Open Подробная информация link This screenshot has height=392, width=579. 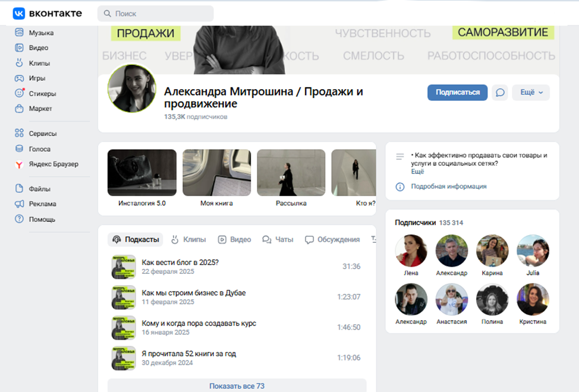coord(449,186)
